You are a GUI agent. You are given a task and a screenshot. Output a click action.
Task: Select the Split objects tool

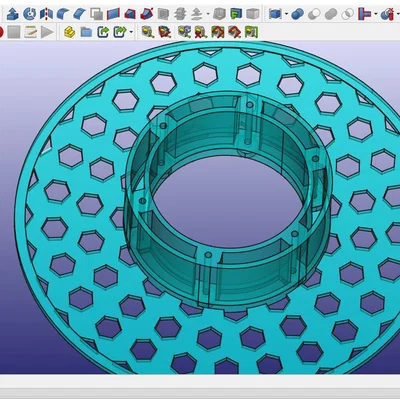point(387,14)
